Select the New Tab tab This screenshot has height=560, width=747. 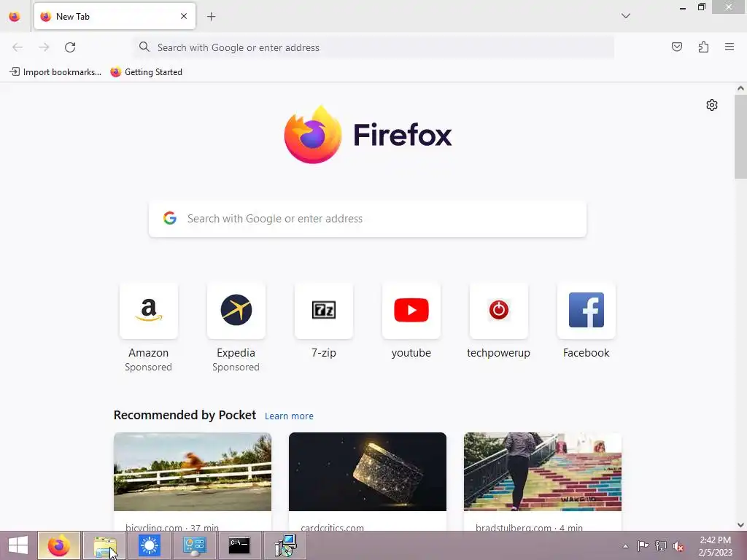click(x=115, y=16)
